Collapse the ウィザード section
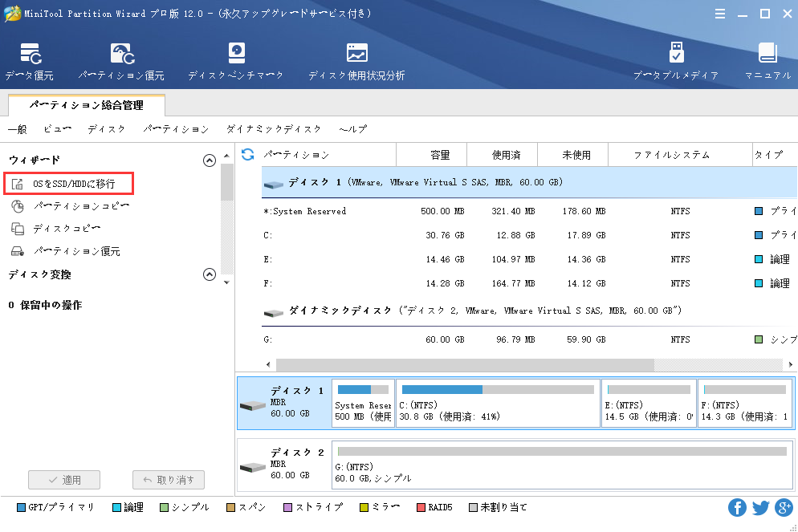This screenshot has width=798, height=532. pos(210,160)
